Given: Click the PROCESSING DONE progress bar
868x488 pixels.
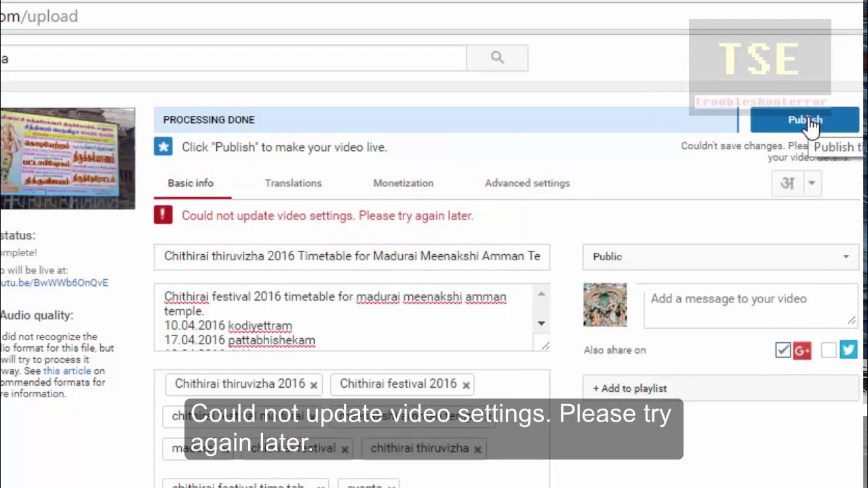Looking at the screenshot, I should [446, 120].
